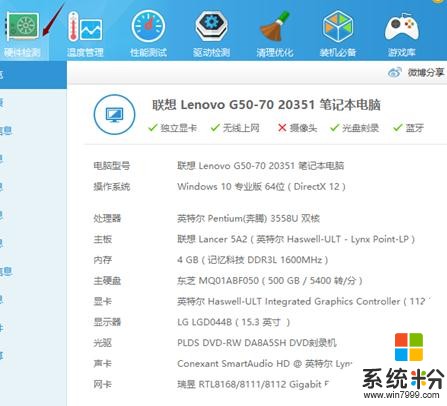Image resolution: width=447 pixels, height=406 pixels.
Task: Click the Conexant SmartAudio HD sound card value
Action: [265, 363]
